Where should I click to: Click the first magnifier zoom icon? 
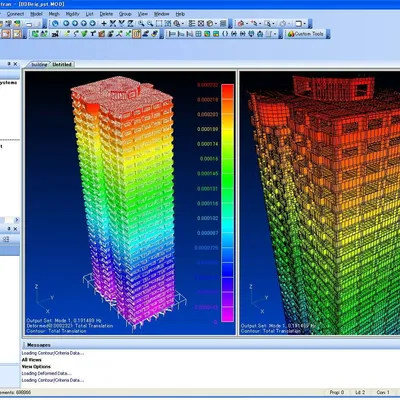pyautogui.click(x=141, y=23)
